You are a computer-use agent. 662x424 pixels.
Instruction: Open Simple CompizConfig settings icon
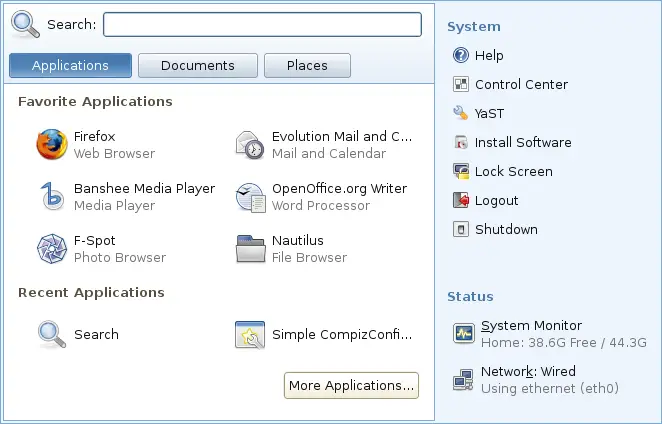click(250, 335)
